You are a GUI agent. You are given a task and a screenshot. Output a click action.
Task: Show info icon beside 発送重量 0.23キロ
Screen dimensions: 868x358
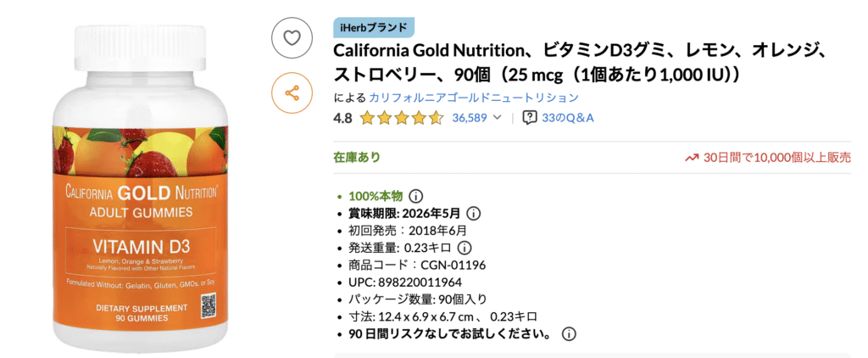464,248
